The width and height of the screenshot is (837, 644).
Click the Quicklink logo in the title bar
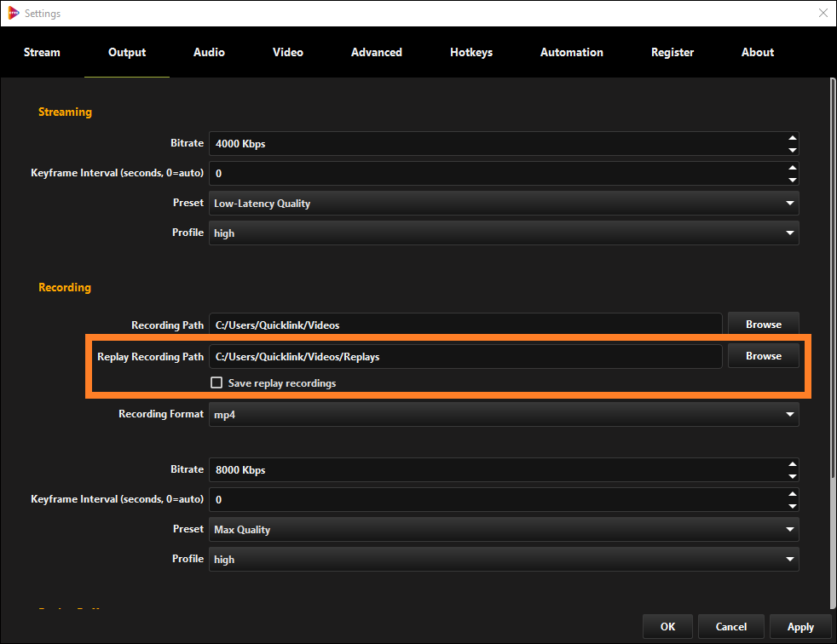tap(12, 13)
